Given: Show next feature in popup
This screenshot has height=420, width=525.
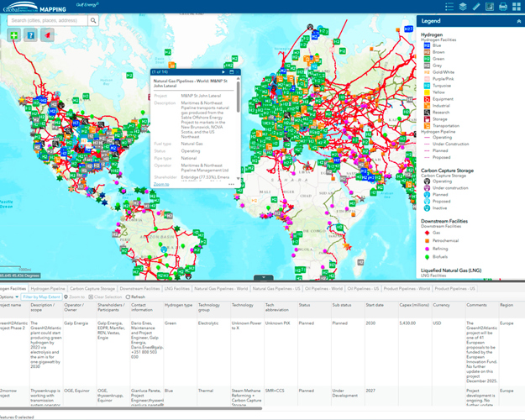Looking at the screenshot, I should click(x=222, y=72).
